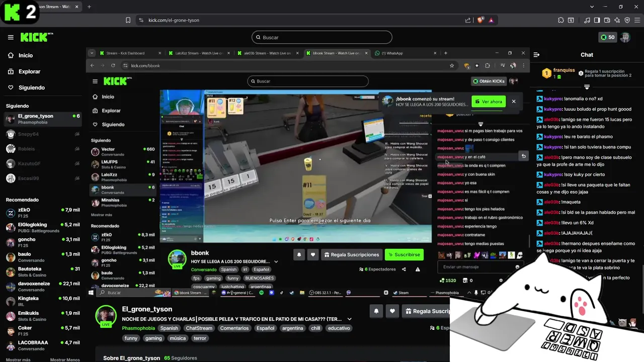Open the profile avatar in Kick header
This screenshot has height=362, width=644.
625,37
